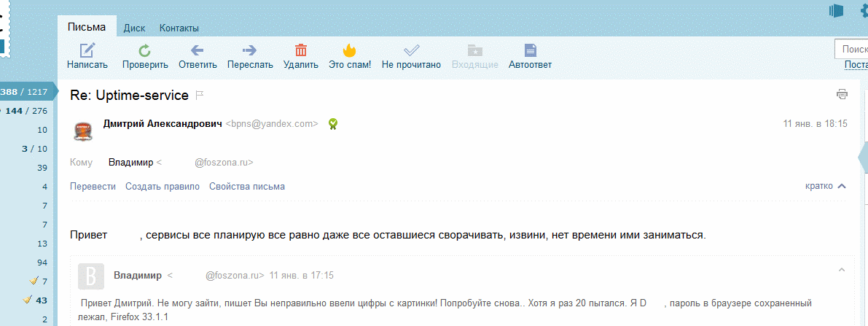The width and height of the screenshot is (868, 326).
Task: Mark message with Это спам!
Action: (x=349, y=51)
